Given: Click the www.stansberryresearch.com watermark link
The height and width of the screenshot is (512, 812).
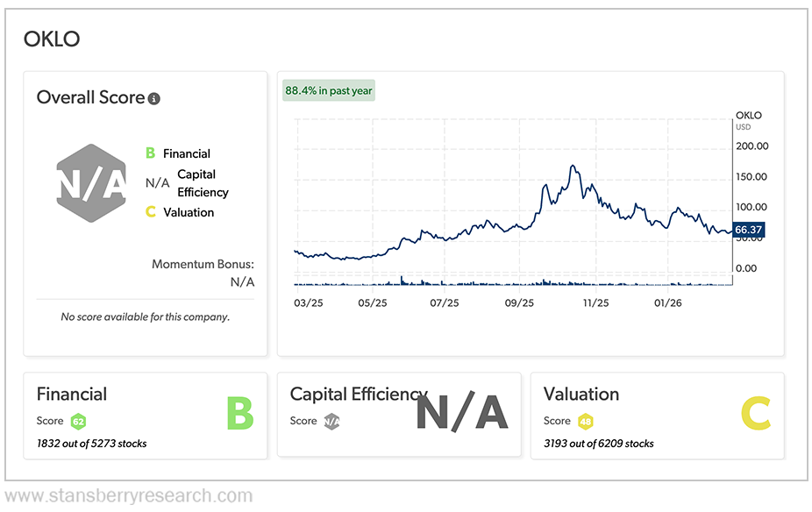Looking at the screenshot, I should [x=126, y=496].
